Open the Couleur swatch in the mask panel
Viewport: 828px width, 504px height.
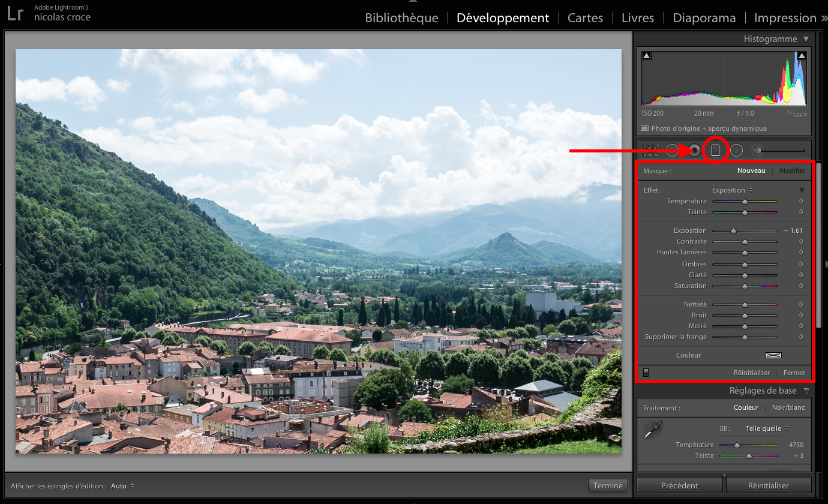pos(773,355)
